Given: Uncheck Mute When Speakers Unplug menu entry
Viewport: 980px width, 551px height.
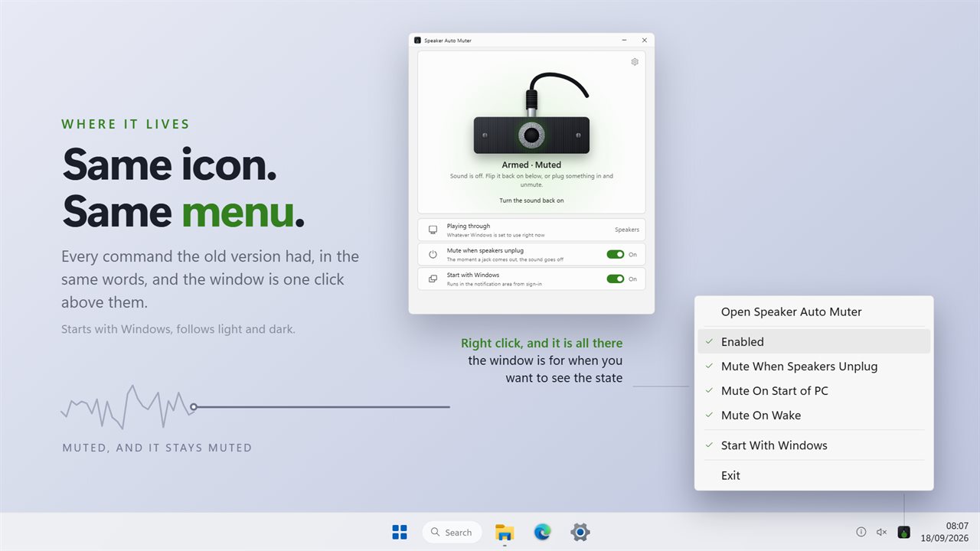Looking at the screenshot, I should [x=814, y=366].
